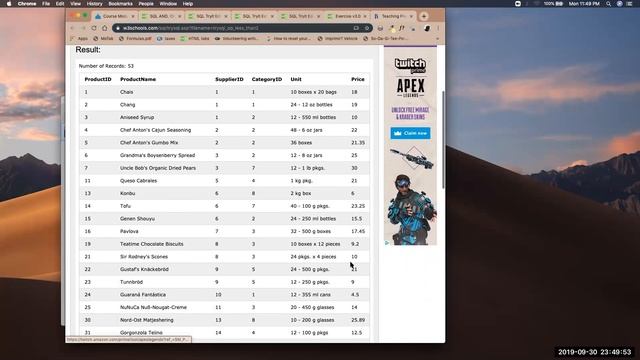This screenshot has width=640, height=360.
Task: Open the Chrome profile avatar
Action: pyautogui.click(x=427, y=28)
